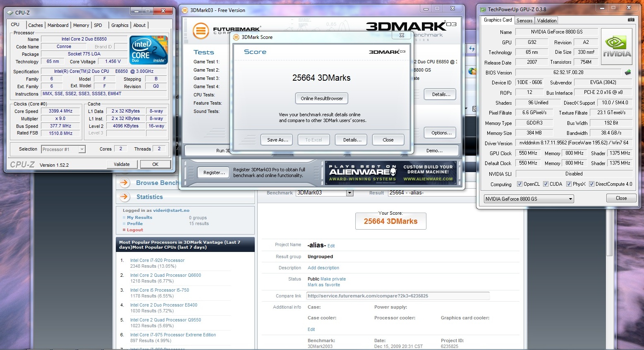644x350 pixels.
Task: Open the Intel Core 2 Duo E8400 link
Action: tap(164, 305)
